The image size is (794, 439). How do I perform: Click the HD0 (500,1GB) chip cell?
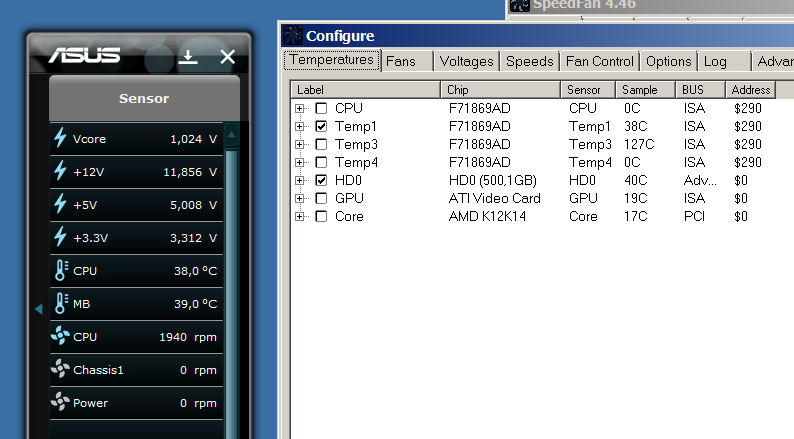493,180
